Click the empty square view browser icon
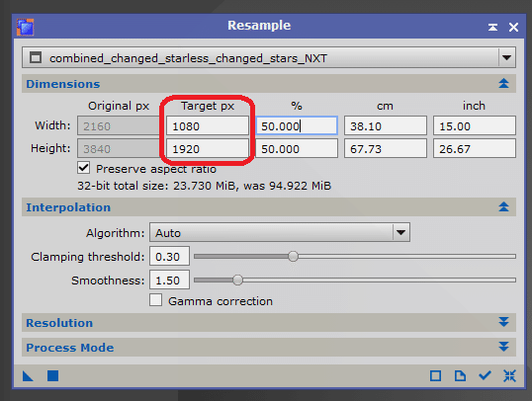This screenshot has width=532, height=401. [435, 375]
